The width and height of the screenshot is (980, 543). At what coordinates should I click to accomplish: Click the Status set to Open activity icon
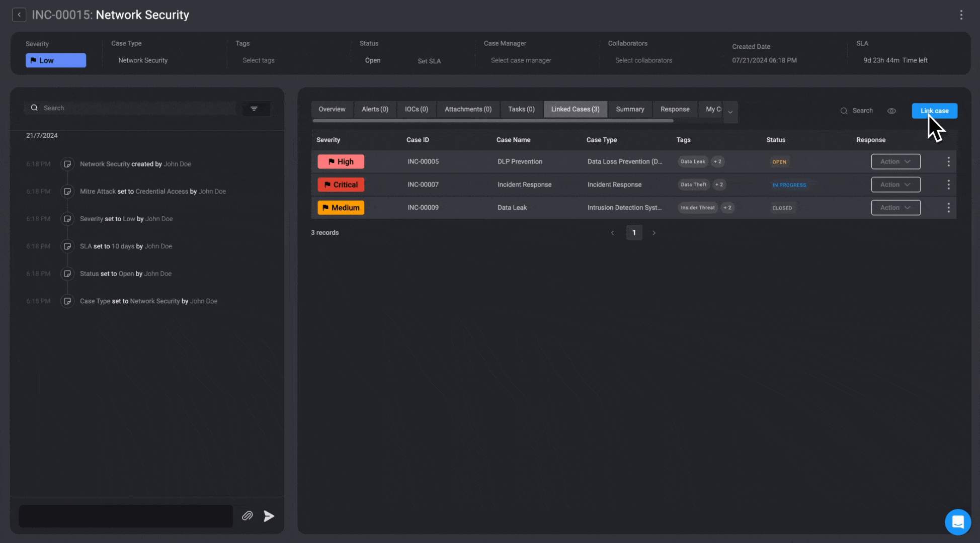[67, 274]
